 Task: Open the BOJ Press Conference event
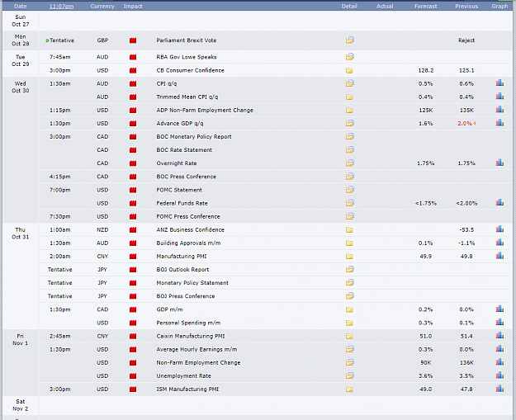pyautogui.click(x=186, y=296)
